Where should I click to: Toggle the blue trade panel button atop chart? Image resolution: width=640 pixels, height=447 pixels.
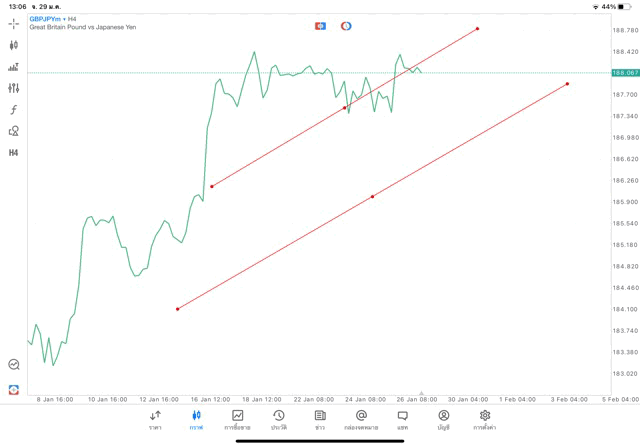coord(320,26)
